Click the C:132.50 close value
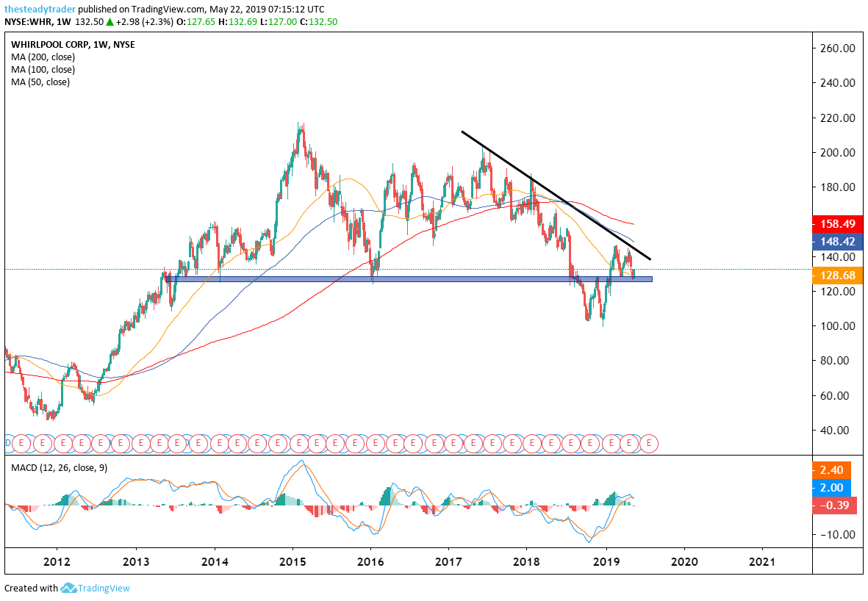 pos(318,22)
